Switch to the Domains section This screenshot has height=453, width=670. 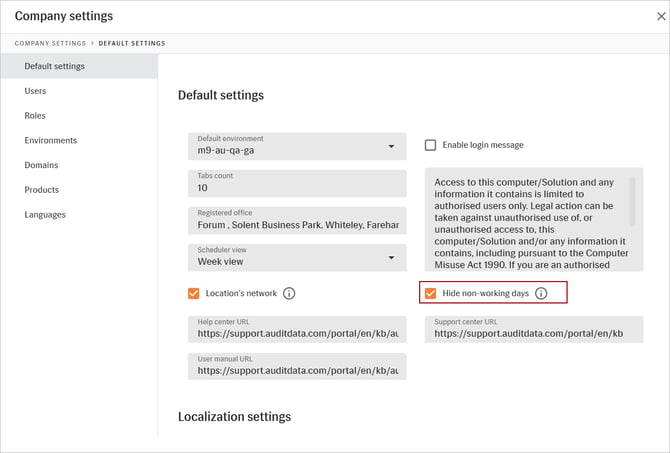(41, 165)
